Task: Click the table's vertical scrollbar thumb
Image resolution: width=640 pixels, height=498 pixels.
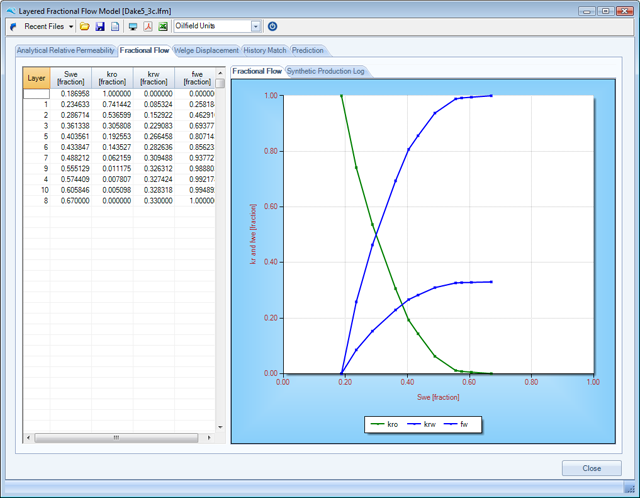Action: click(220, 83)
